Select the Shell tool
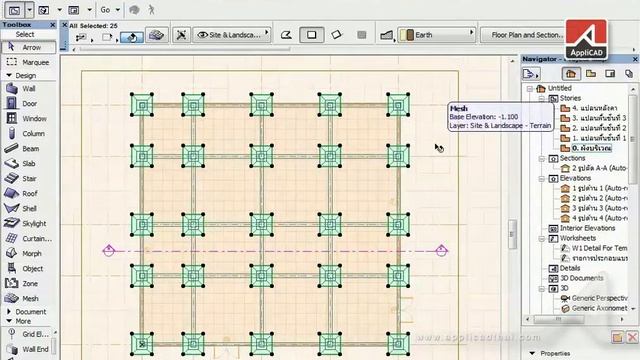Screen dimensions: 640x360 pyautogui.click(x=29, y=209)
